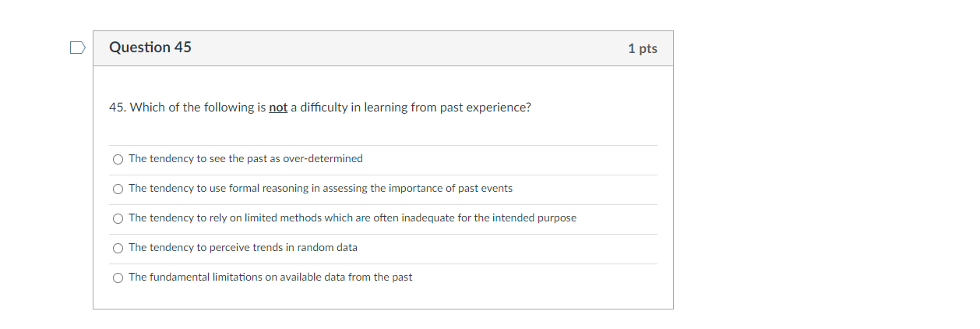Click the answer text about using formal reasoning
The width and height of the screenshot is (980, 329).
320,189
